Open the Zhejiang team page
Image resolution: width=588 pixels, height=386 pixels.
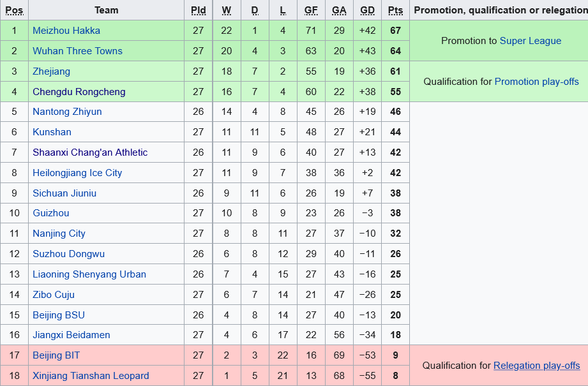[x=52, y=71]
